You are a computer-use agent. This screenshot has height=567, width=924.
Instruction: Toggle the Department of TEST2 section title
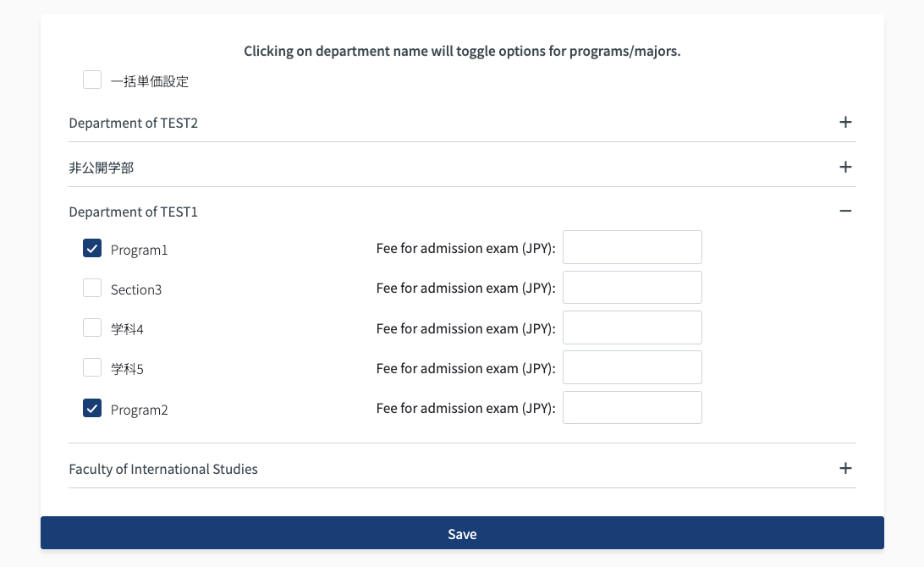[x=133, y=123]
